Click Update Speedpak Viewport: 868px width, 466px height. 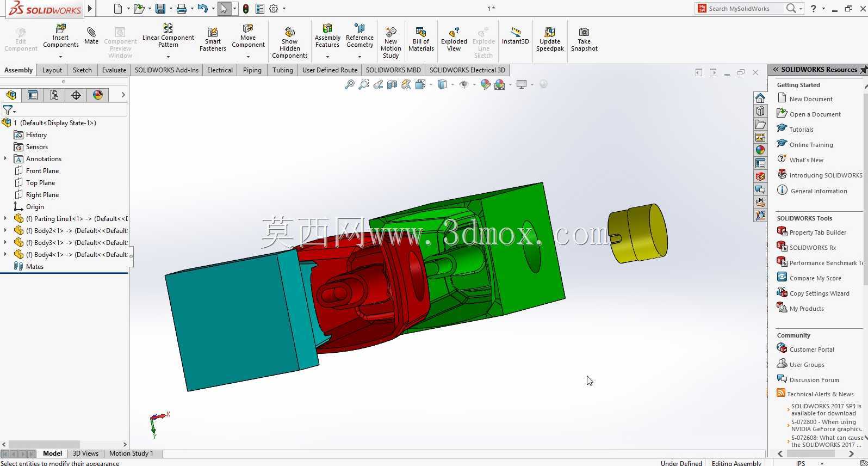point(550,39)
